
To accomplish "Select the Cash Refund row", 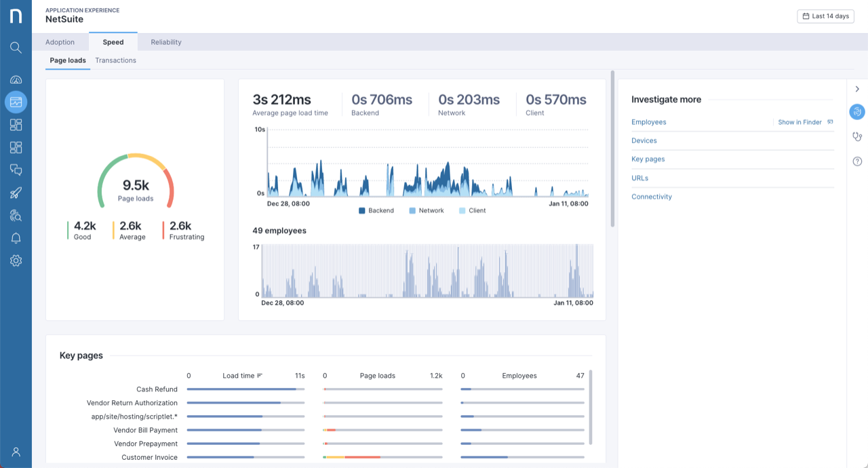I will 322,389.
